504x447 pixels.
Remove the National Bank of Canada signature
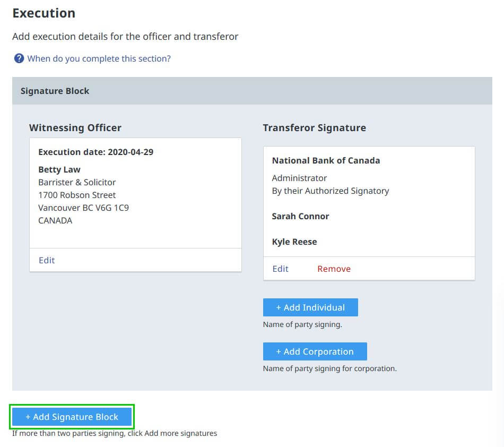tap(334, 269)
